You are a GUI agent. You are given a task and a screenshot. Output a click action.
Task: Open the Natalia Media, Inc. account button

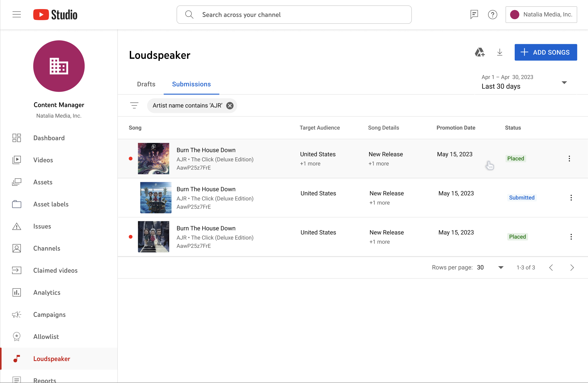pyautogui.click(x=541, y=14)
